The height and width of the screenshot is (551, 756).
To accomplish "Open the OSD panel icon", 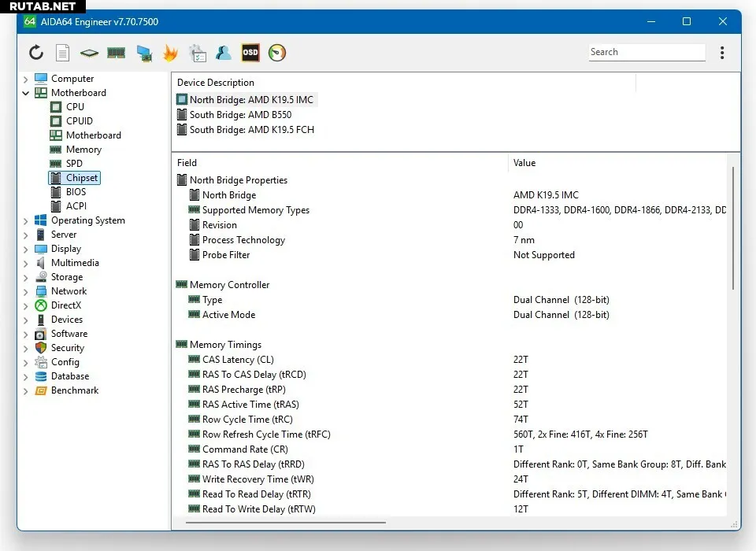I will click(x=250, y=53).
